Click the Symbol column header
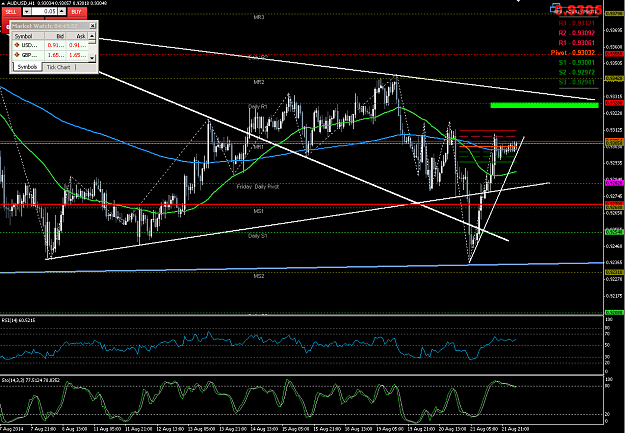 point(28,36)
